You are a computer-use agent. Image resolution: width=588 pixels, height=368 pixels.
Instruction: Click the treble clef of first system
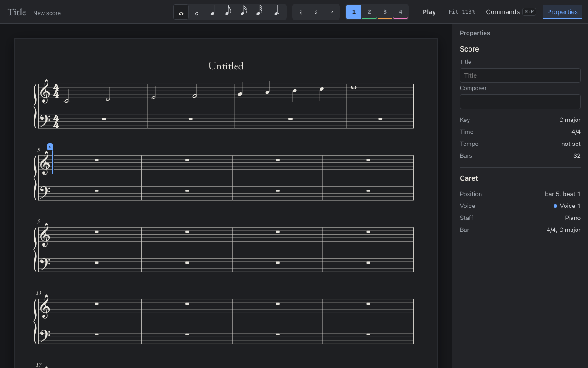click(x=45, y=92)
